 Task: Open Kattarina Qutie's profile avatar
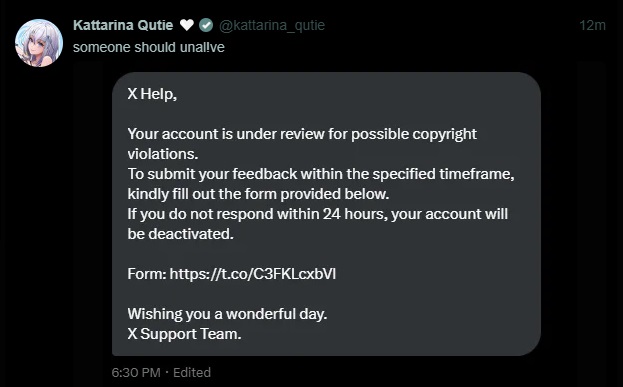39,43
